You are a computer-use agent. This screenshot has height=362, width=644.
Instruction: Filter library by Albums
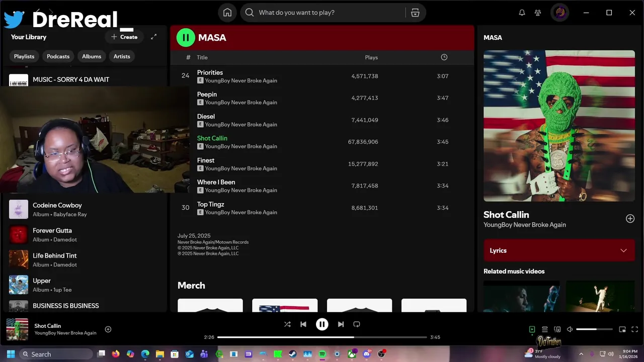click(92, 56)
